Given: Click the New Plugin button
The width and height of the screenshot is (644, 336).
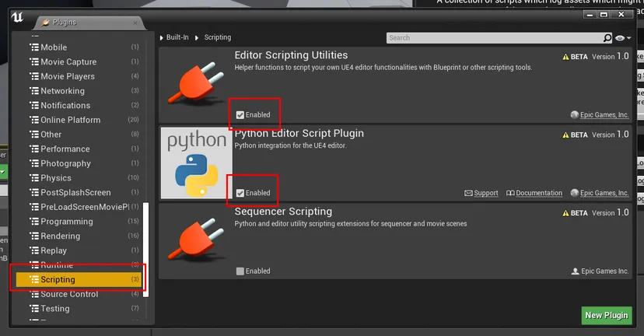Looking at the screenshot, I should click(607, 315).
